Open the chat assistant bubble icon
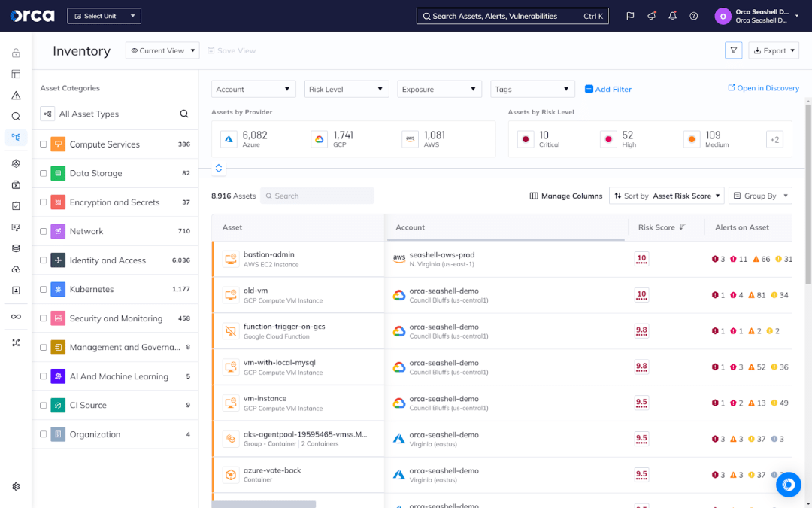The image size is (812, 508). tap(789, 485)
